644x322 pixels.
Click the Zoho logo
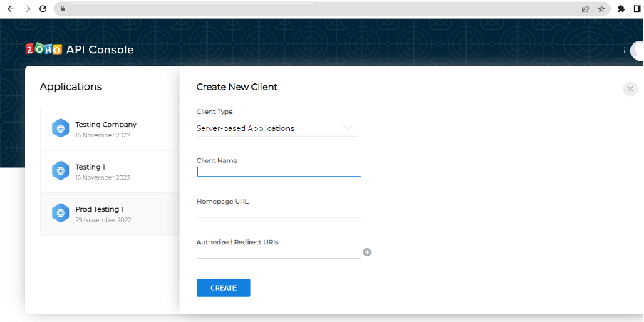click(x=43, y=49)
